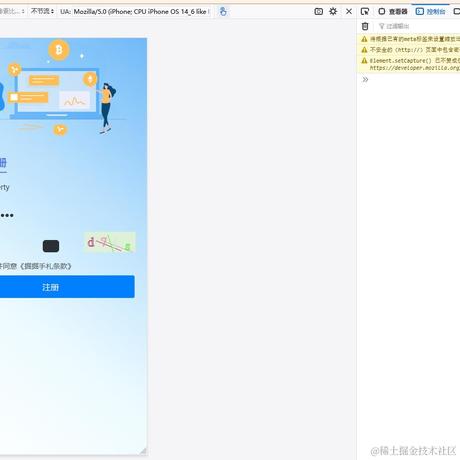460x460 pixels.
Task: Refresh the captcha image
Action: tap(110, 242)
